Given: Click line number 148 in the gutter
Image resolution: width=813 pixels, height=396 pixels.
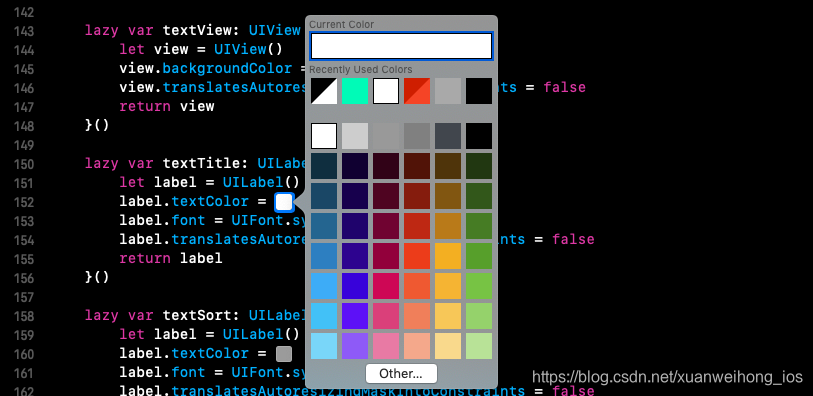Looking at the screenshot, I should [x=24, y=126].
